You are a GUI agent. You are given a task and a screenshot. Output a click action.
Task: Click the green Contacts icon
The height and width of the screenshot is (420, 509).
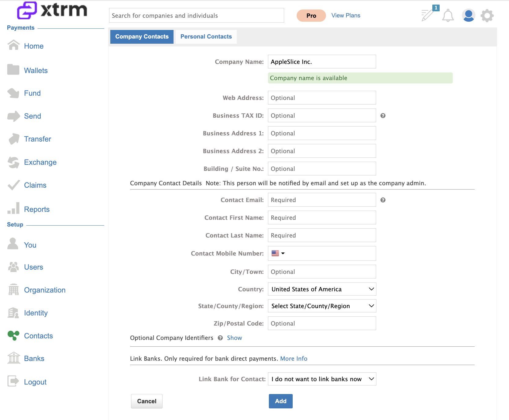pos(13,335)
